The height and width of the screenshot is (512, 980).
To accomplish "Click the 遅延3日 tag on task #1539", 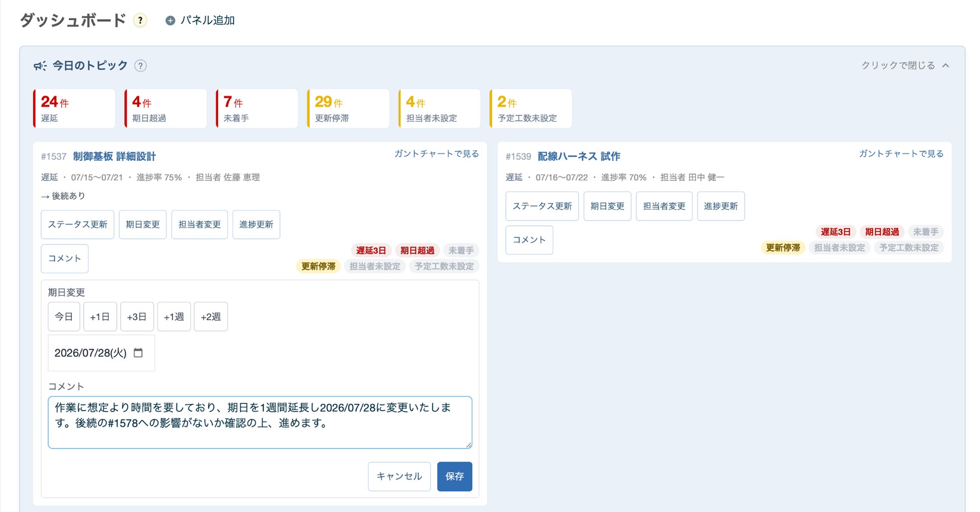I will pos(836,232).
